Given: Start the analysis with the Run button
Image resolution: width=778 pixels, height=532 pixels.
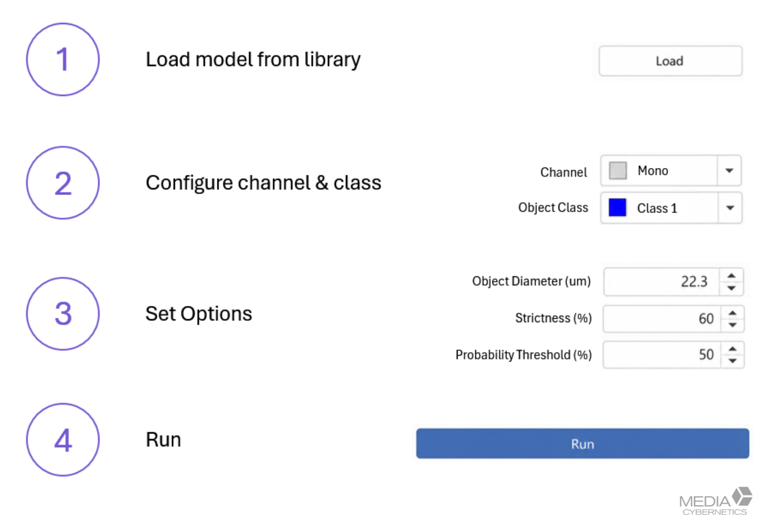Looking at the screenshot, I should 582,444.
